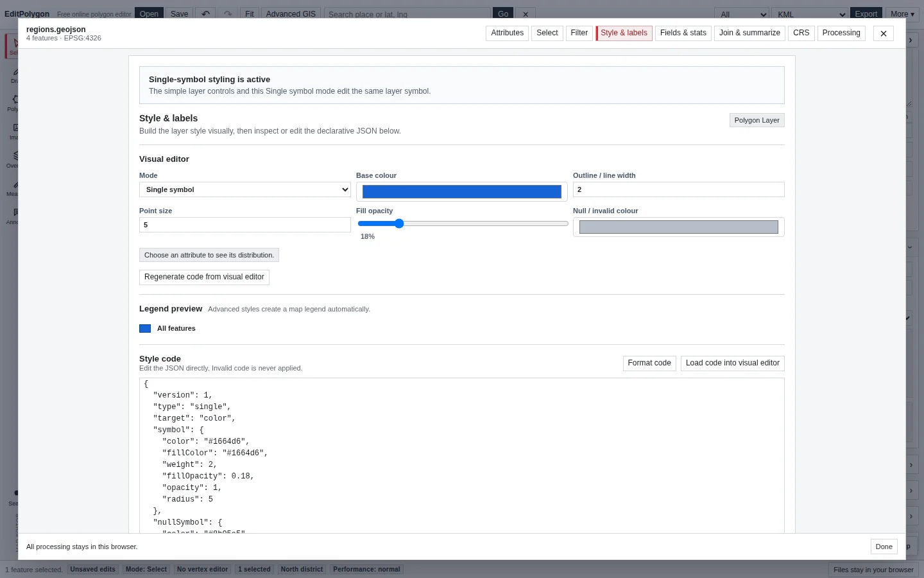This screenshot has width=924, height=578.
Task: Click Done at the dialog bottom
Action: [x=884, y=547]
